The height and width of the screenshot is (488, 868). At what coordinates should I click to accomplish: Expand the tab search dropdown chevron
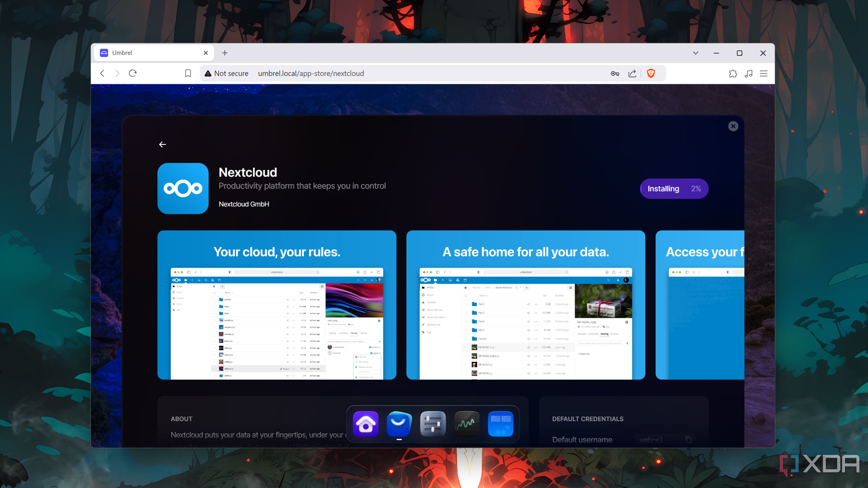click(x=696, y=53)
